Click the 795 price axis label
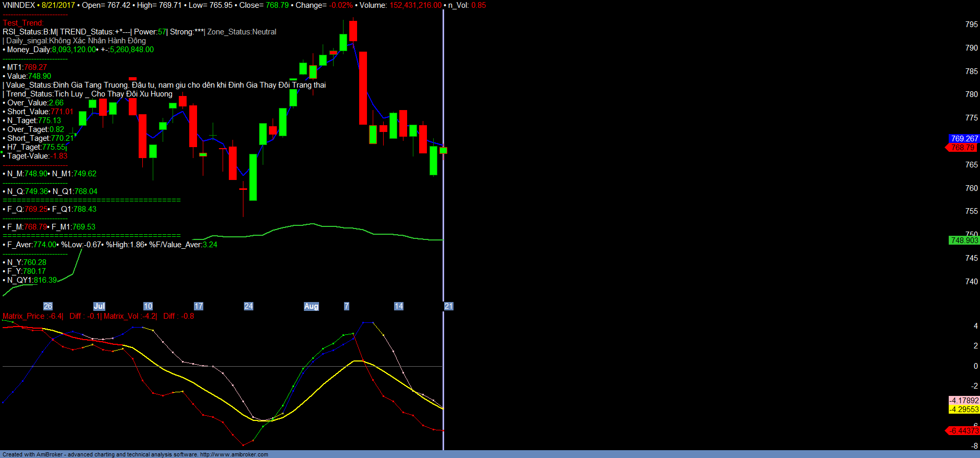The width and height of the screenshot is (980, 458). (x=971, y=25)
